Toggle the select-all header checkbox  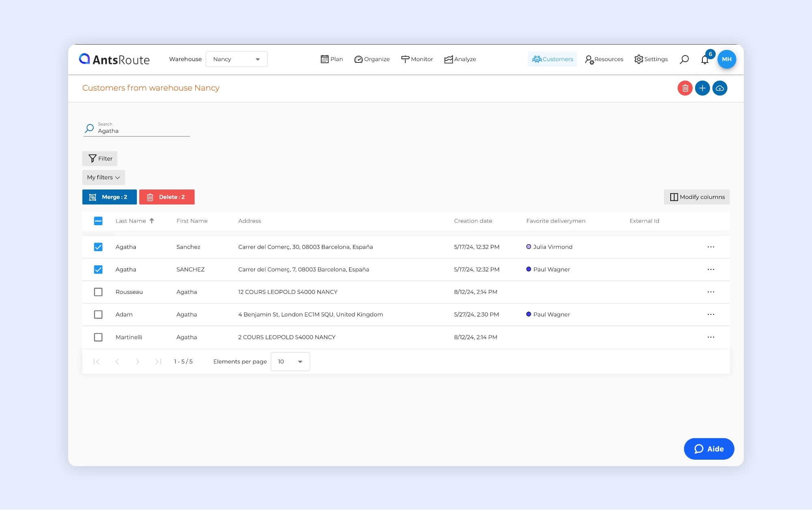click(x=98, y=221)
